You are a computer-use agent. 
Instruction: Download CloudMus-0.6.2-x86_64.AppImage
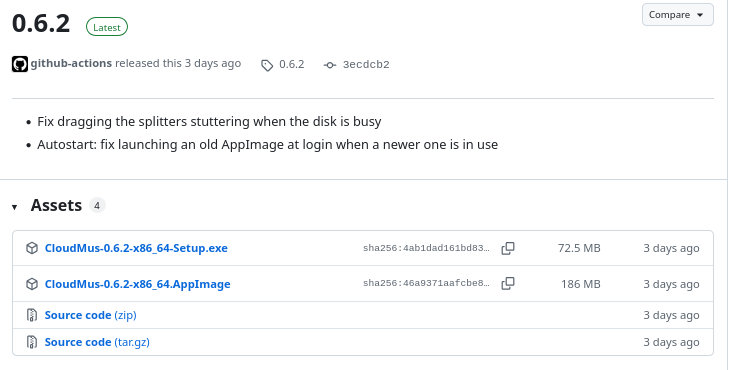point(137,284)
